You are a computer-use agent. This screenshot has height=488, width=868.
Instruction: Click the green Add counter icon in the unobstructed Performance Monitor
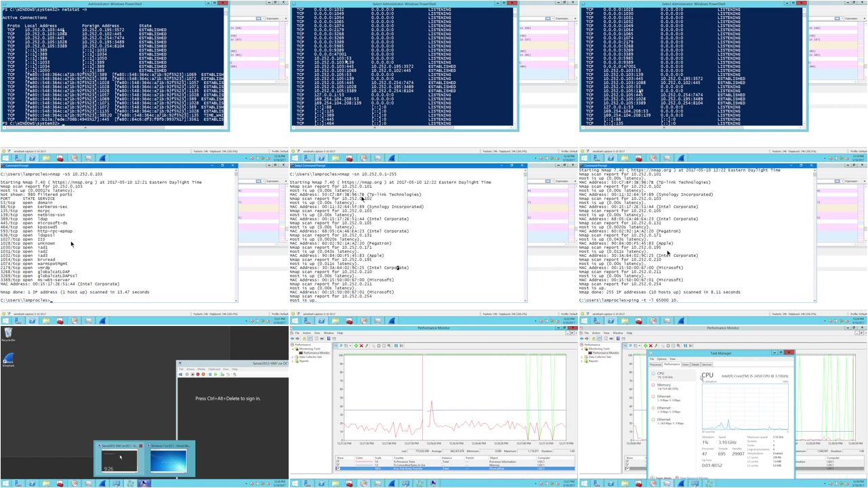tap(356, 346)
